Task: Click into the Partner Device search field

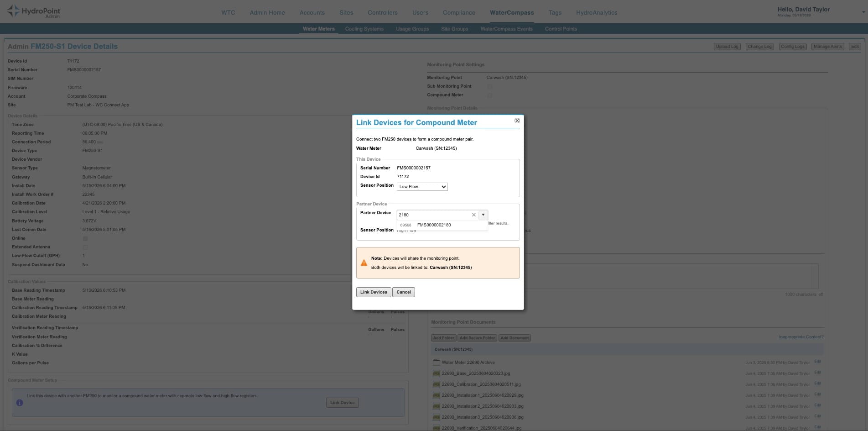Action: (433, 215)
